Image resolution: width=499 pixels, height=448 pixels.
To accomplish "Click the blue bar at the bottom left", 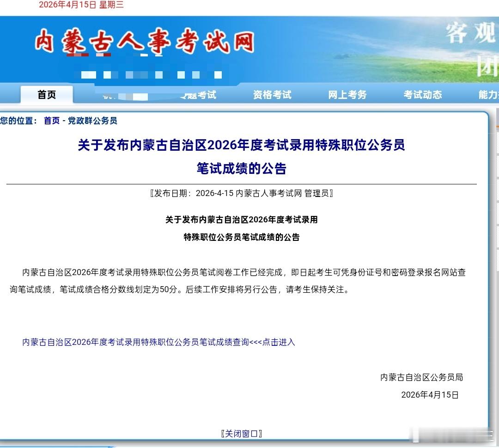I will [55, 446].
